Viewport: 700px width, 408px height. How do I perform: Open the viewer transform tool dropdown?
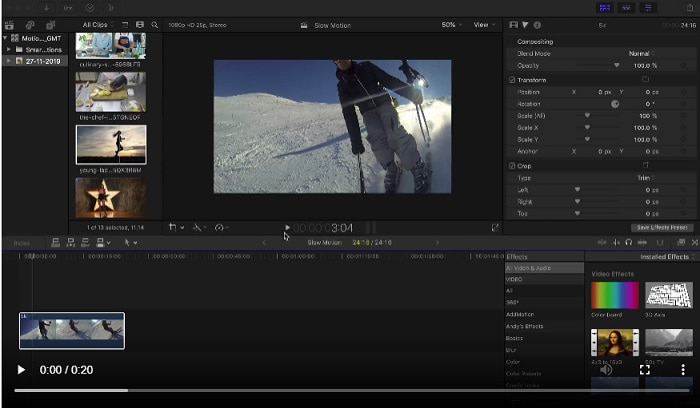176,228
